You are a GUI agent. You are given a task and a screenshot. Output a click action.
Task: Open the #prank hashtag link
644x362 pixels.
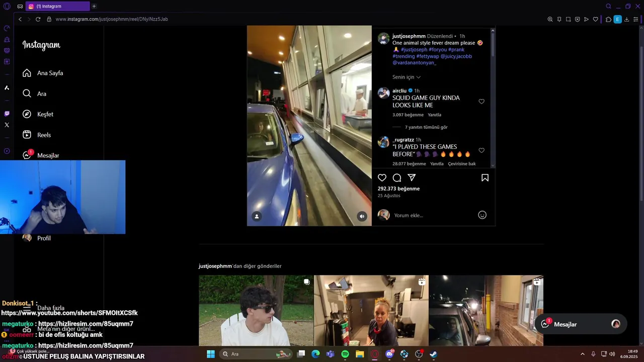456,50
